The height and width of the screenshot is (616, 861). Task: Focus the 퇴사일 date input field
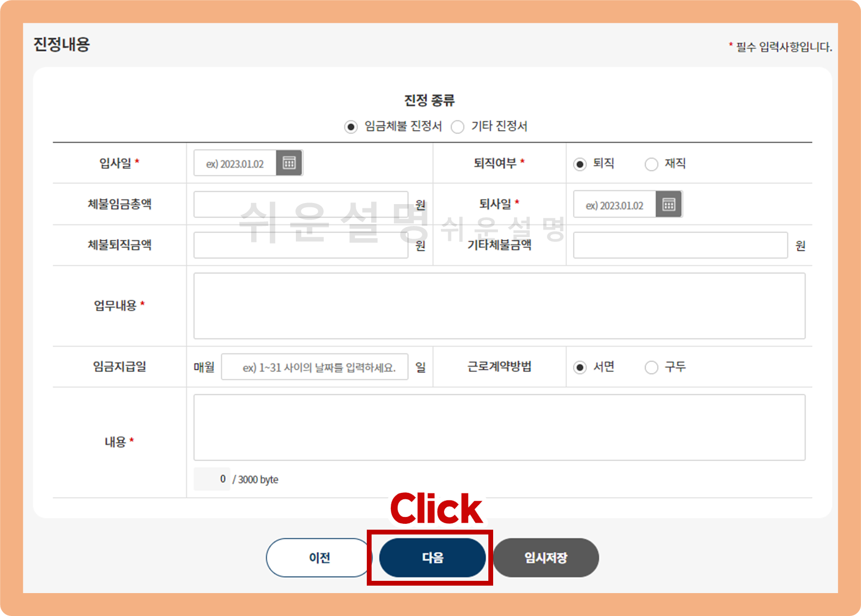tap(615, 204)
